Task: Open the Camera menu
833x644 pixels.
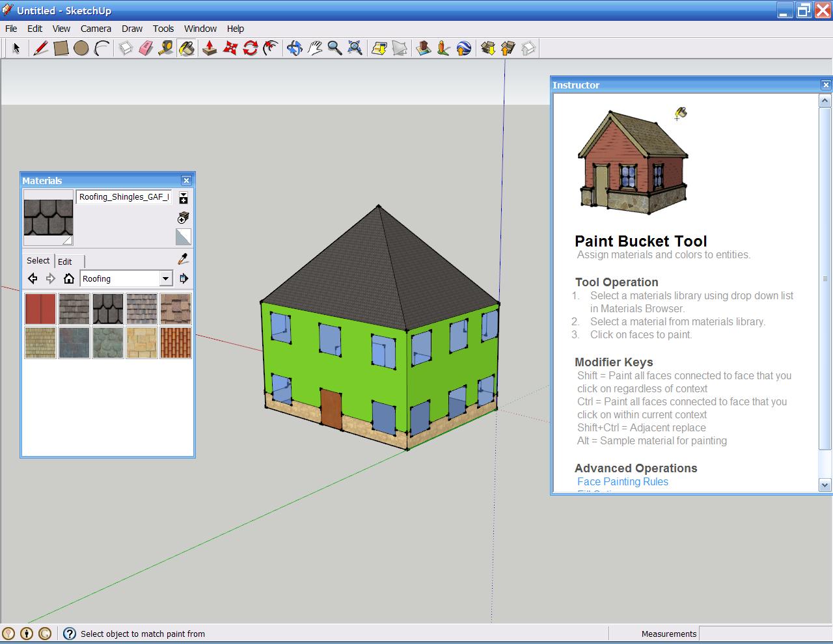Action: point(96,29)
